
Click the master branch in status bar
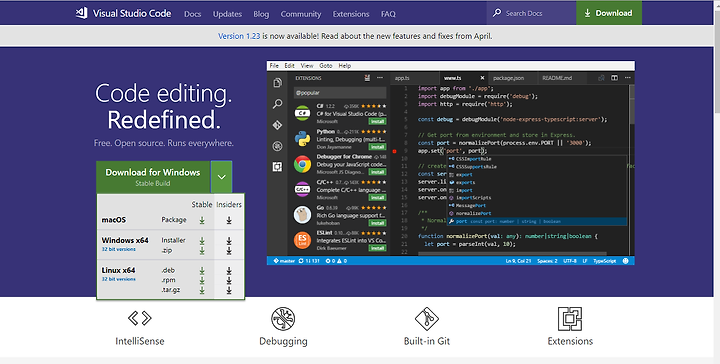(x=284, y=261)
